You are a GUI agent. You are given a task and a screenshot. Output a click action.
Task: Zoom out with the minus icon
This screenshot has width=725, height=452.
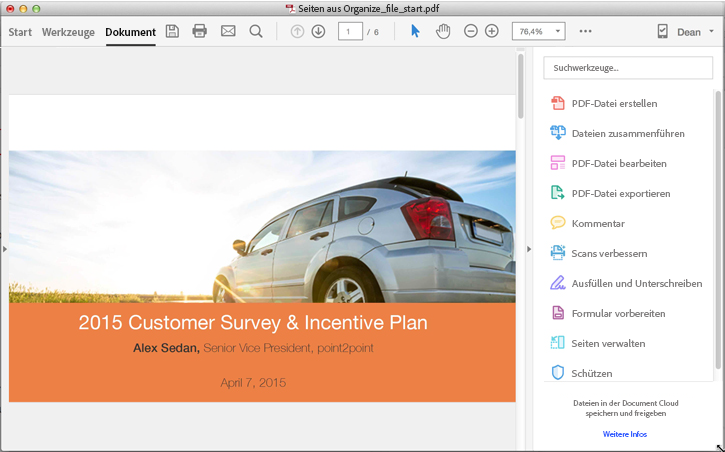tap(471, 31)
